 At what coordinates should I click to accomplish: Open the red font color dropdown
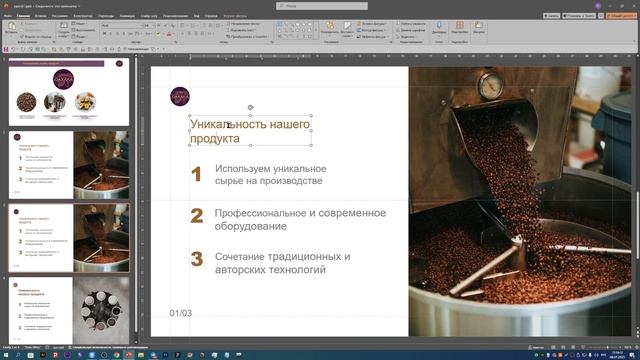[174, 33]
